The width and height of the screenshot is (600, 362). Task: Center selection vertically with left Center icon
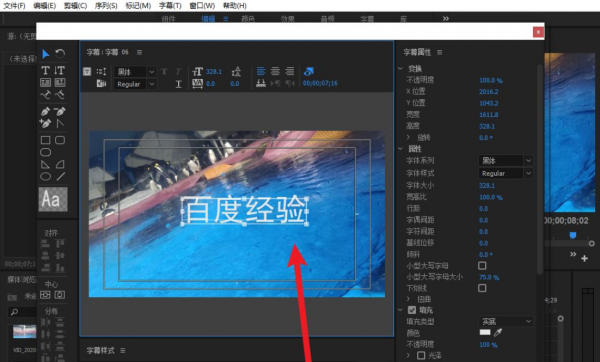coord(45,295)
